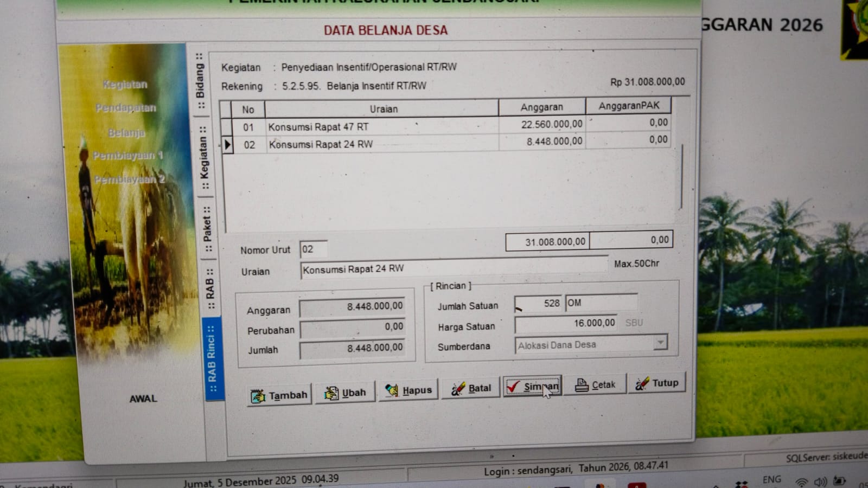Focus the Uraian text field

[453, 268]
